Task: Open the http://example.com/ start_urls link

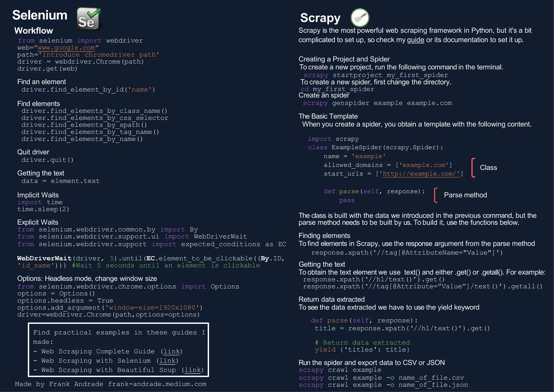Action: (421, 174)
